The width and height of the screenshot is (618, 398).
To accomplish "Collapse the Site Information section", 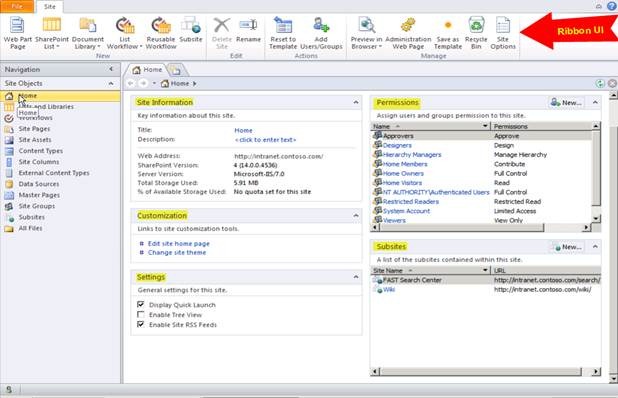I will 356,102.
